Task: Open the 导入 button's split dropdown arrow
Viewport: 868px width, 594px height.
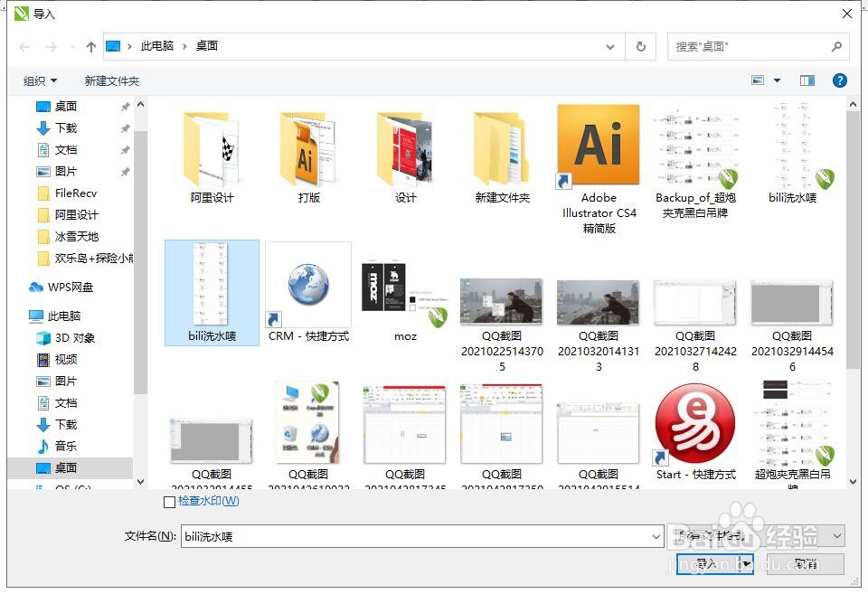Action: pos(745,563)
